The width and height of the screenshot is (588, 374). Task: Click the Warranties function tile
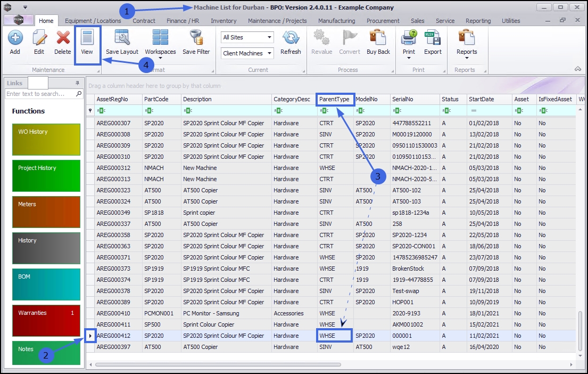tap(46, 320)
